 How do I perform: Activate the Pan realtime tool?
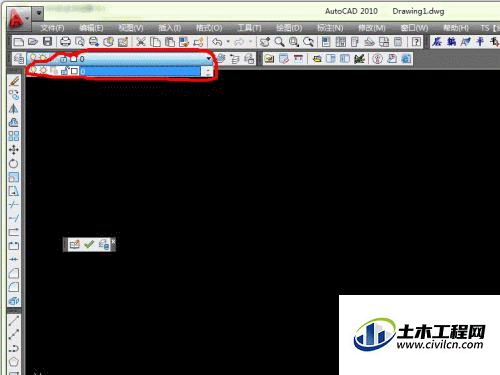(265, 42)
